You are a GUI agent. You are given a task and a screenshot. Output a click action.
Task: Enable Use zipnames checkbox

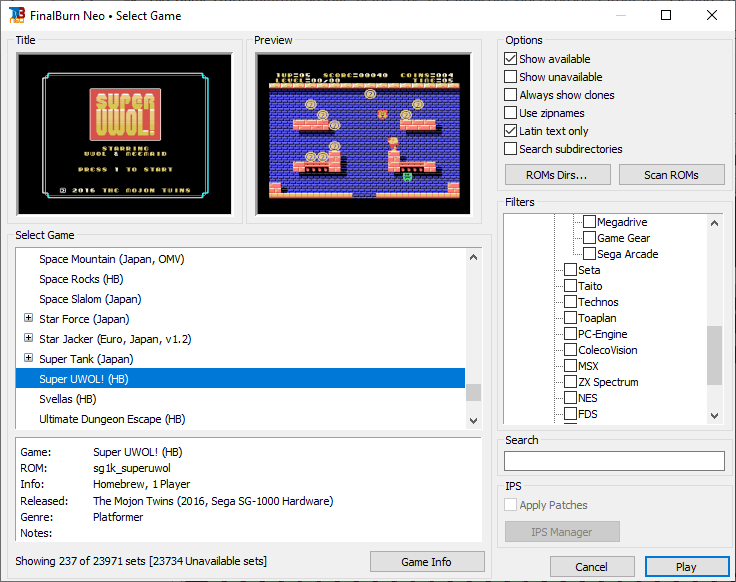click(510, 113)
